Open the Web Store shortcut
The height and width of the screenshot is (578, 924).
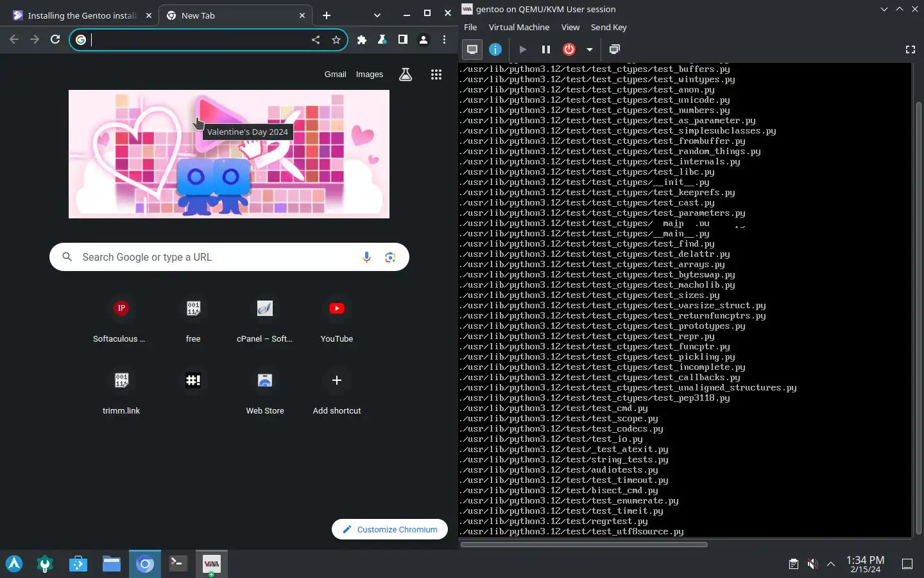[265, 390]
